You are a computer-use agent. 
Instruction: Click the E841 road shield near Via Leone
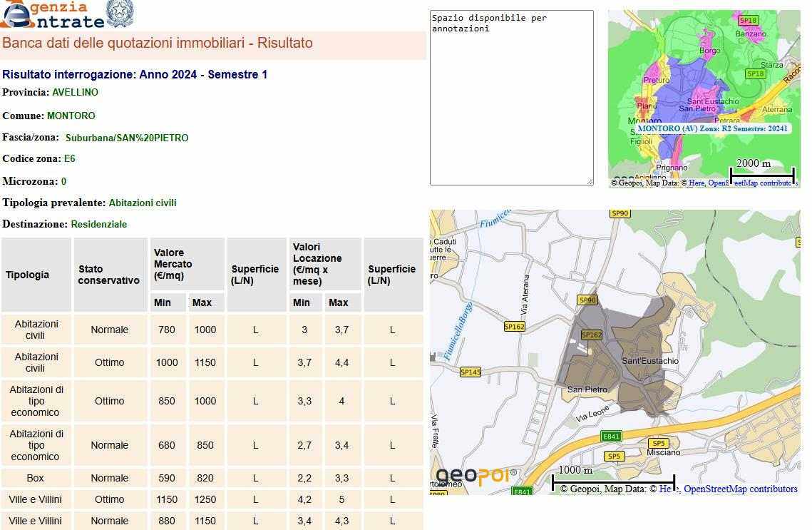pyautogui.click(x=611, y=436)
